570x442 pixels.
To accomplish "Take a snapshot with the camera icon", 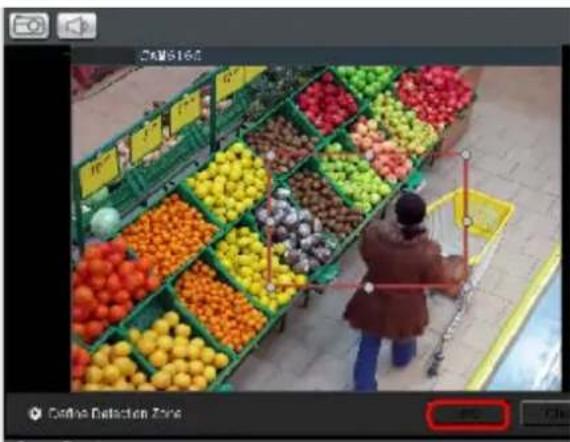I will [29, 26].
